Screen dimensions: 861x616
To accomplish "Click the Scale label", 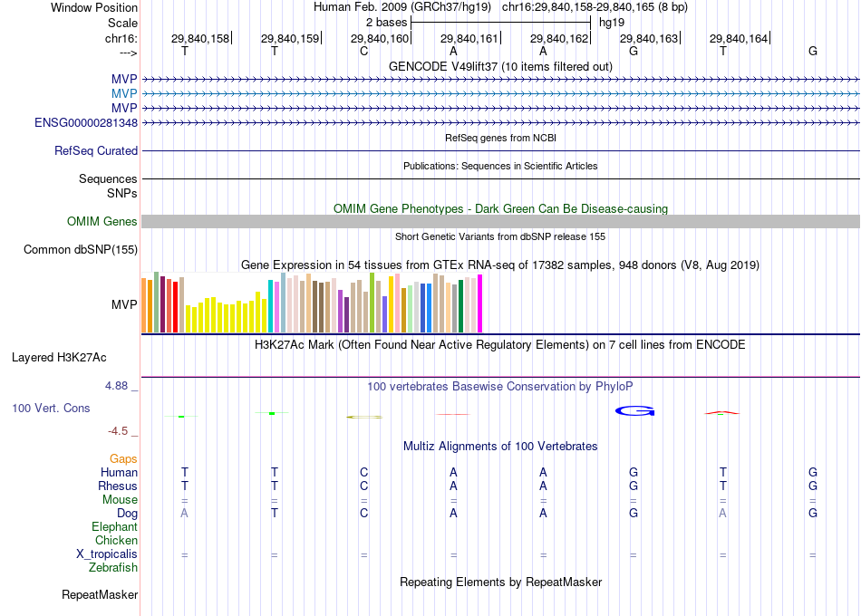I will 122,24.
